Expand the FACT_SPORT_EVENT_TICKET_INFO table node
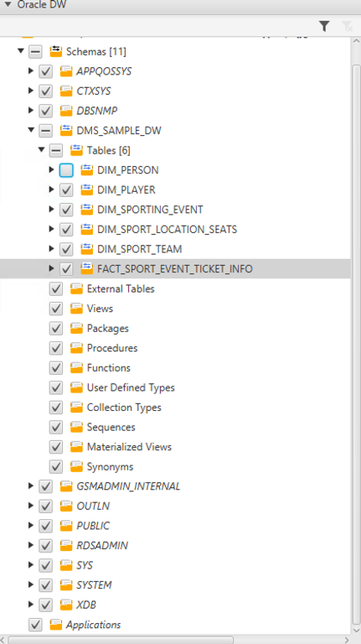Image resolution: width=361 pixels, height=644 pixels. pos(51,268)
